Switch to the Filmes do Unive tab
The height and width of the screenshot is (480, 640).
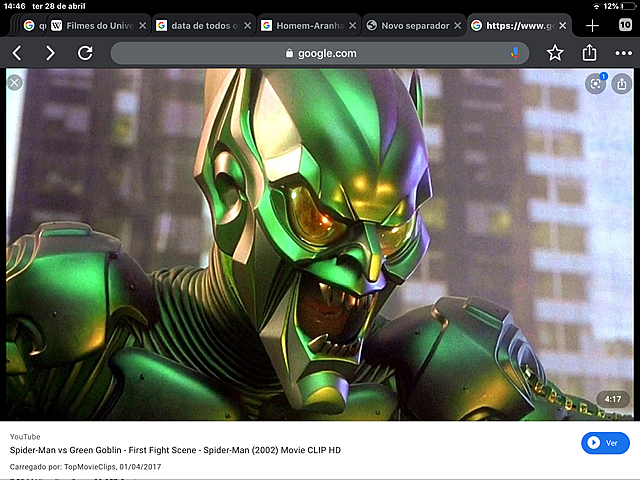coord(100,26)
